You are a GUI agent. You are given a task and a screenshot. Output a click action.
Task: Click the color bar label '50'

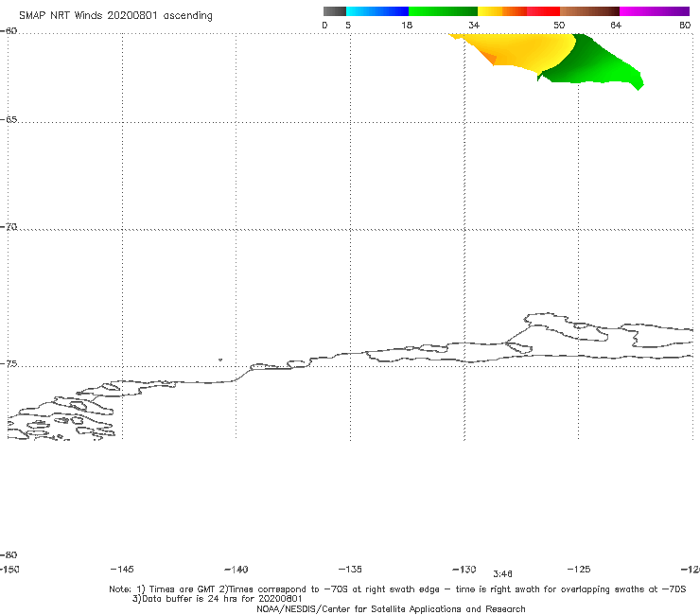tap(559, 25)
